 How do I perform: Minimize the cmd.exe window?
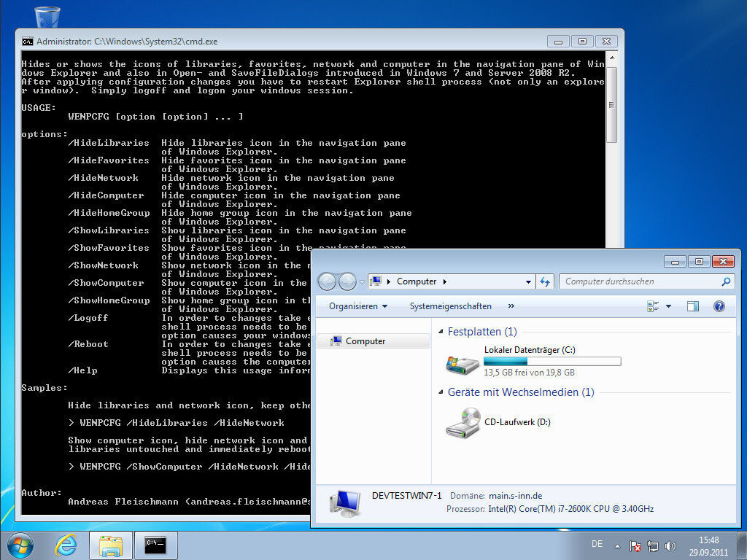(x=558, y=42)
